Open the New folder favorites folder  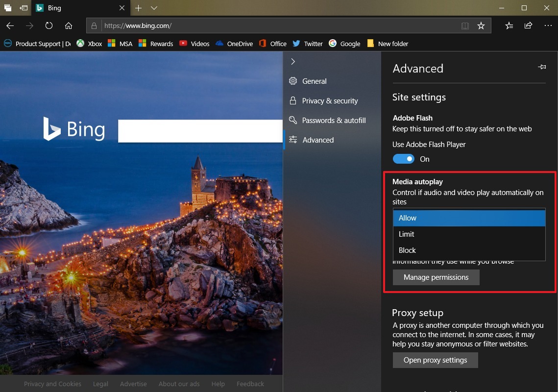(x=388, y=44)
